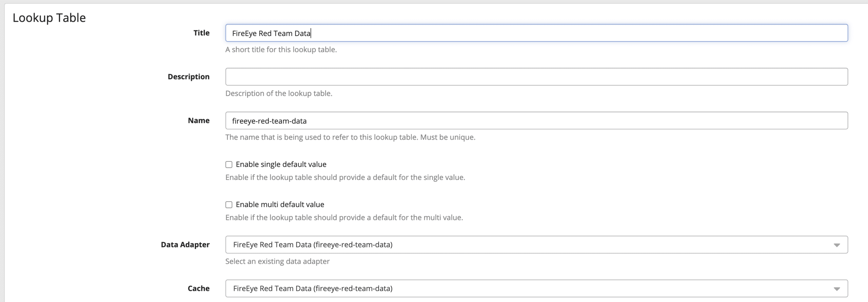Focus the empty Description text box
The width and height of the screenshot is (868, 302).
coord(536,77)
